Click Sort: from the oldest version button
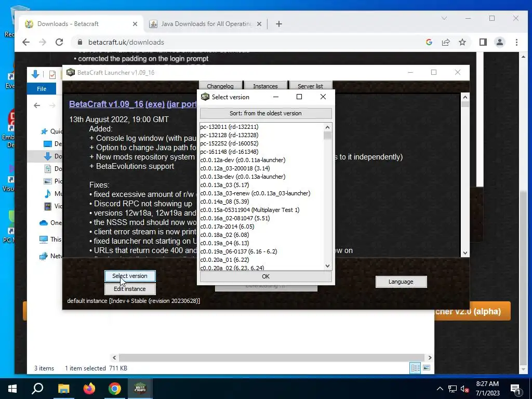 tap(265, 113)
